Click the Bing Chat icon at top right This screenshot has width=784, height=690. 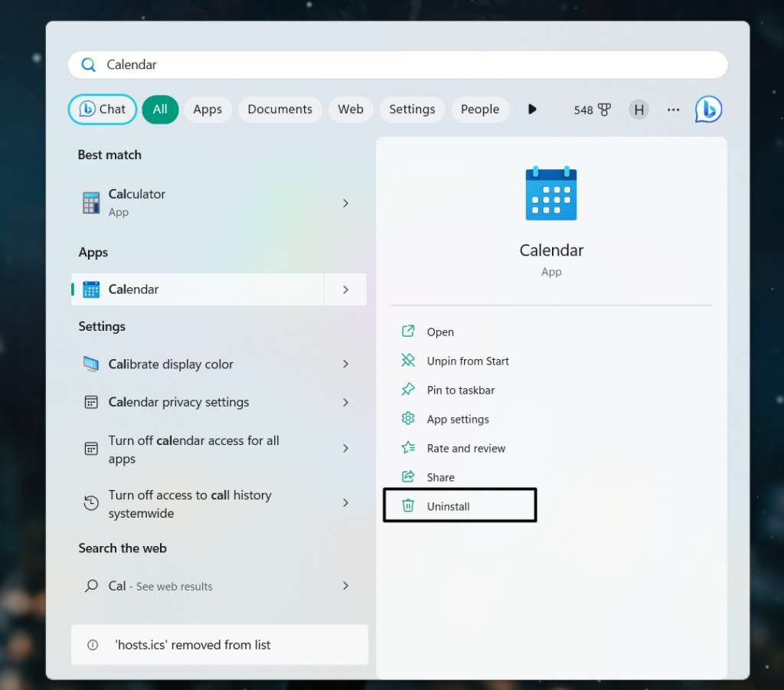click(x=708, y=110)
